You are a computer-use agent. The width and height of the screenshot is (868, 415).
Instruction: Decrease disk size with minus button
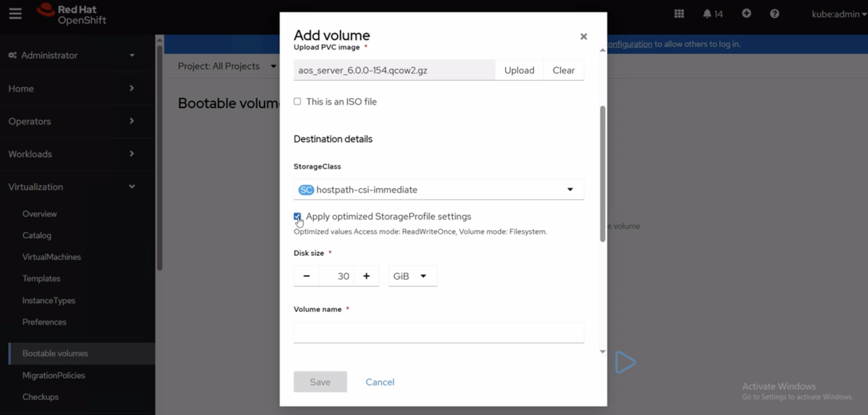pyautogui.click(x=306, y=276)
